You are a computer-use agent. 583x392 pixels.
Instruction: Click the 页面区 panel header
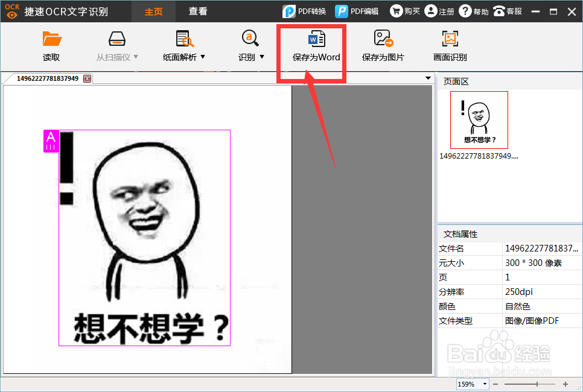coord(509,82)
